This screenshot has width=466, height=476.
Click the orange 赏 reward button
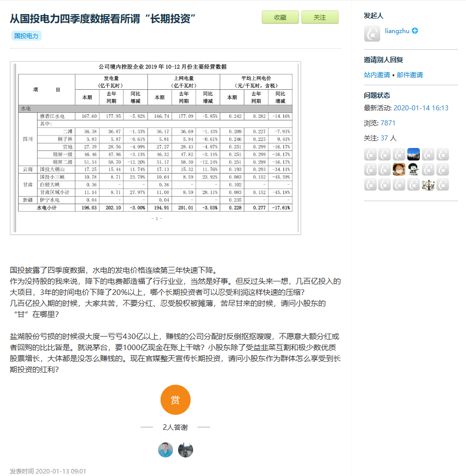point(176,400)
